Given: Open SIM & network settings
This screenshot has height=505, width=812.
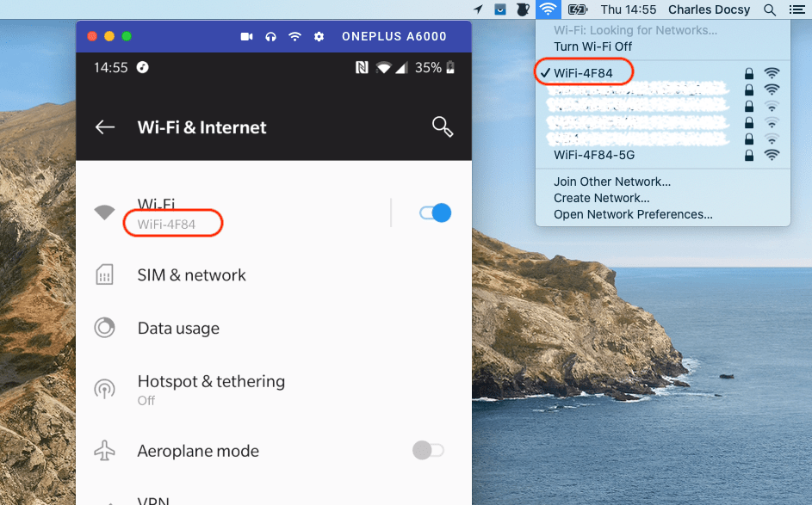Looking at the screenshot, I should tap(191, 275).
